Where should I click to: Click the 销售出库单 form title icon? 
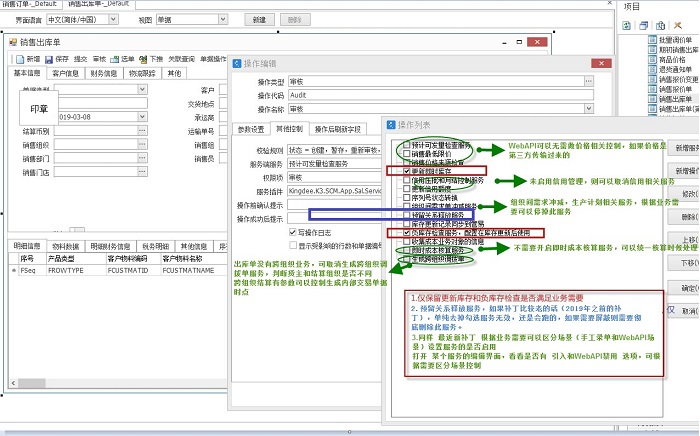[12, 42]
